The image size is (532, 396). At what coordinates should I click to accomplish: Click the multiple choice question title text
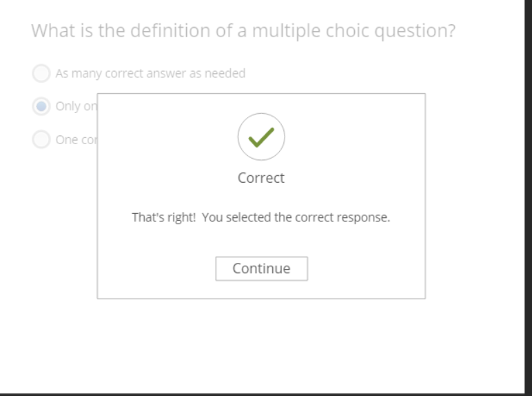tap(243, 31)
